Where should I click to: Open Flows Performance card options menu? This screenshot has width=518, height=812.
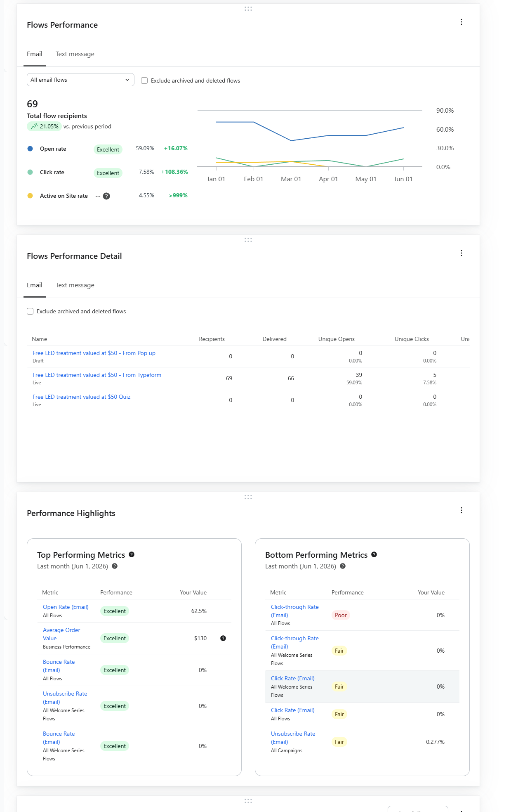pos(461,22)
